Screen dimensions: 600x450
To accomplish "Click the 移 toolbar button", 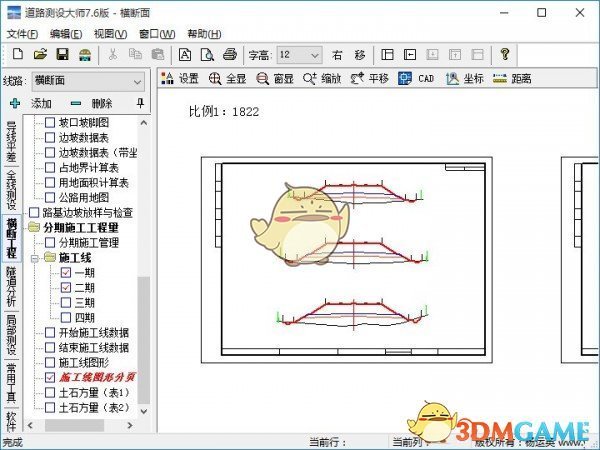I will click(x=360, y=55).
